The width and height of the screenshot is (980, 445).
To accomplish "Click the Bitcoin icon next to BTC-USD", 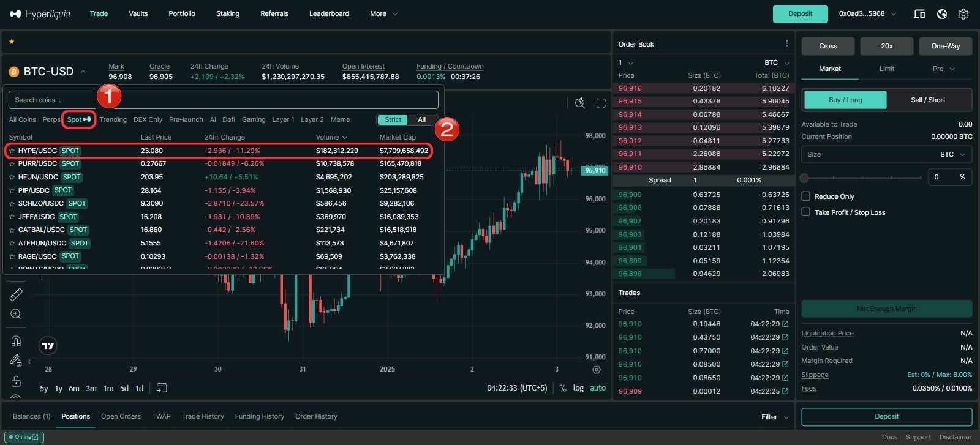I will [13, 72].
